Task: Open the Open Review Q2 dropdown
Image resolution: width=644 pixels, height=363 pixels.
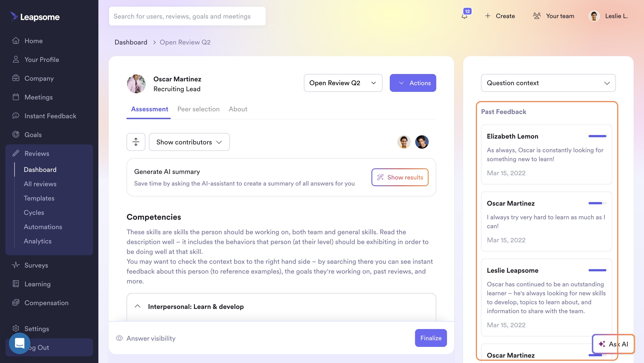Action: click(x=343, y=83)
